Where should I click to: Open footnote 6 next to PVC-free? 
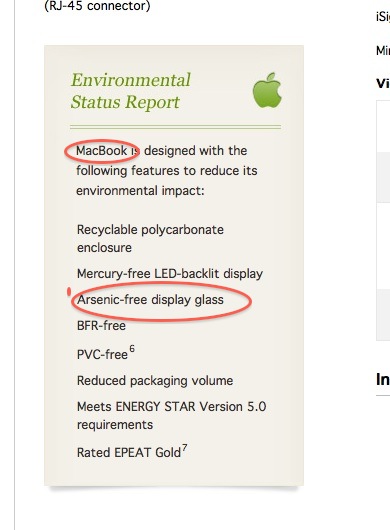[x=132, y=348]
